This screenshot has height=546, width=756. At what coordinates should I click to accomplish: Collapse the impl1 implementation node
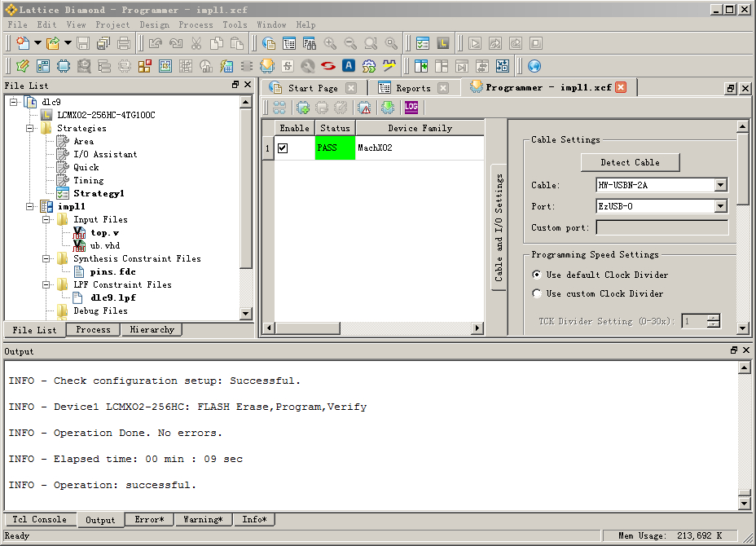coord(30,206)
